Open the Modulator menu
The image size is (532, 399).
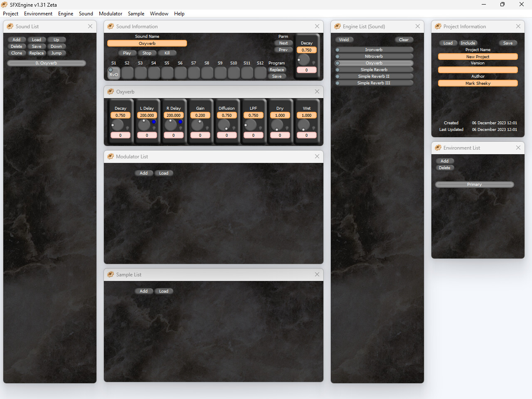tap(111, 13)
